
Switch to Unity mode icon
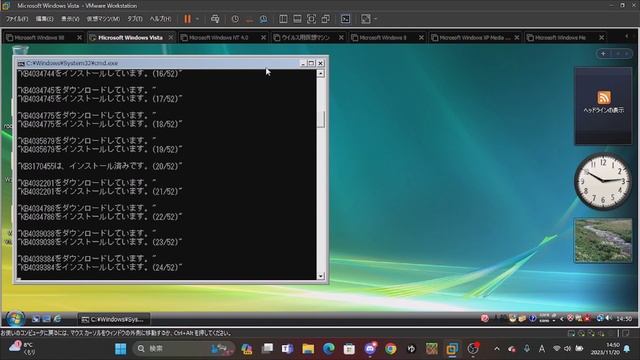pyautogui.click(x=326, y=19)
